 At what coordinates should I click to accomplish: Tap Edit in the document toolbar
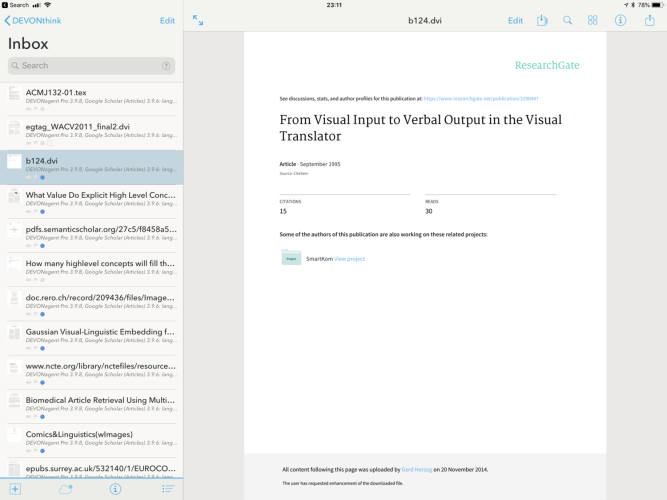tap(515, 20)
